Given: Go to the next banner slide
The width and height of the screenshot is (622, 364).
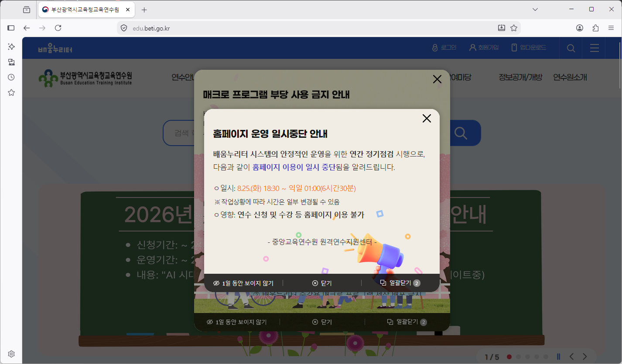Looking at the screenshot, I should 584,357.
